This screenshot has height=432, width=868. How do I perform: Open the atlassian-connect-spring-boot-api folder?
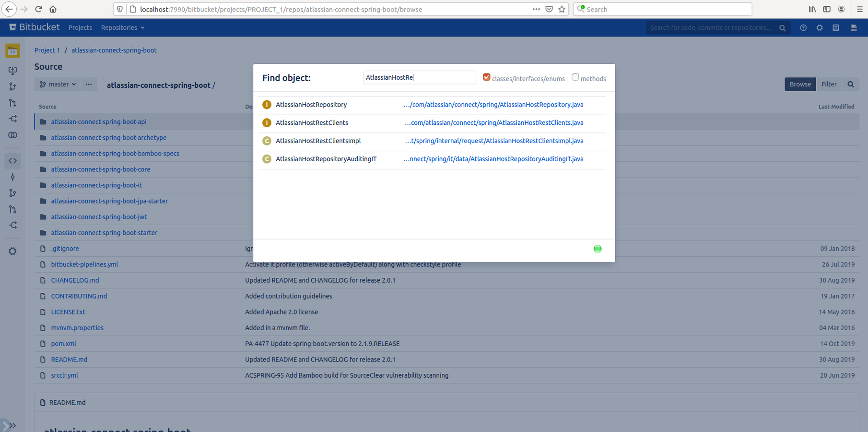[99, 122]
